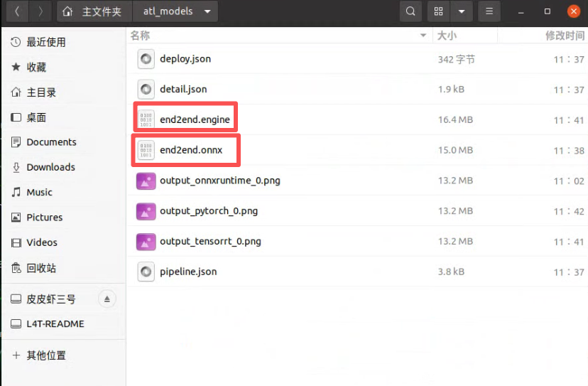This screenshot has height=386, width=588.
Task: Click the output_pytorch_0.png file name
Action: pyautogui.click(x=209, y=211)
